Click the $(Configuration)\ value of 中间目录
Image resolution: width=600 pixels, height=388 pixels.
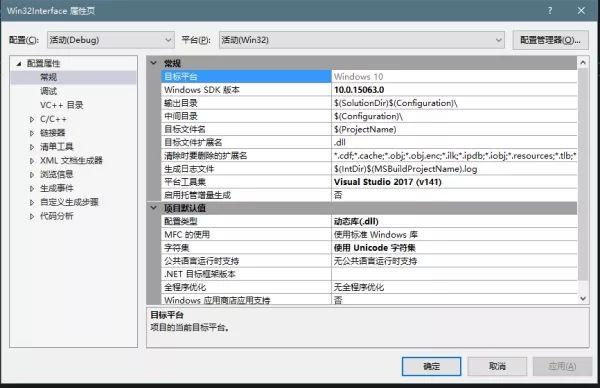[x=454, y=116]
